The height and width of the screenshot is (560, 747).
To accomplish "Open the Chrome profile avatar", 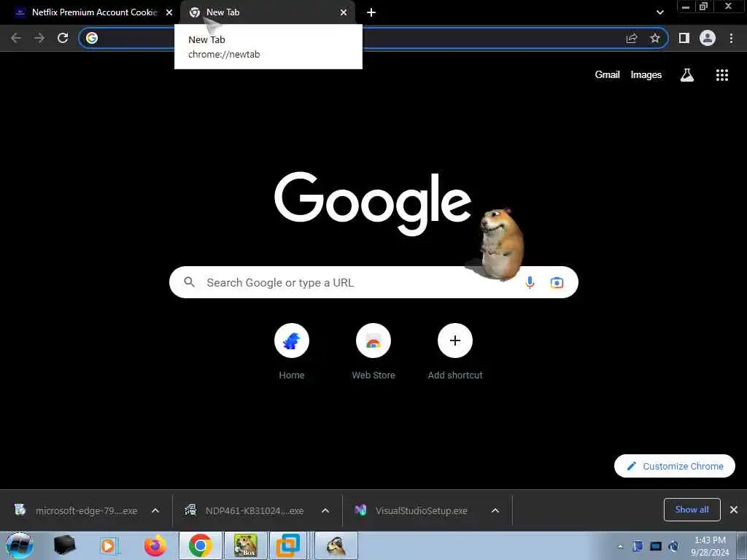I will (708, 38).
